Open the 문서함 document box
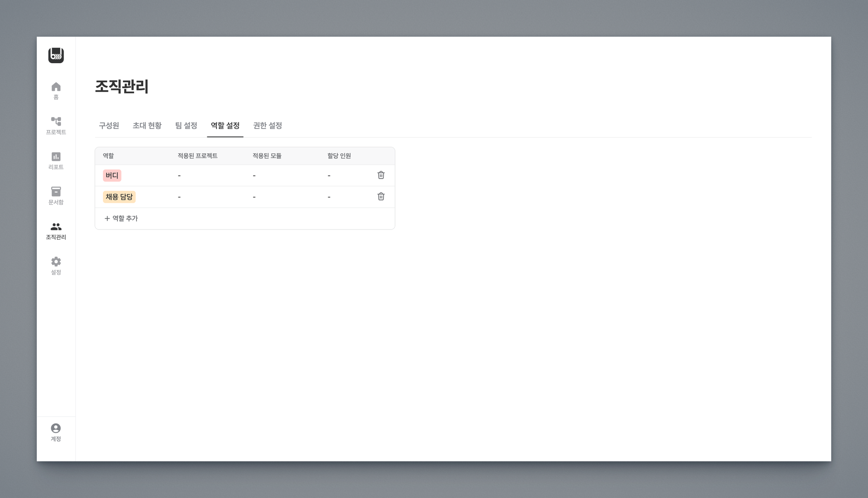The image size is (868, 498). (x=56, y=196)
